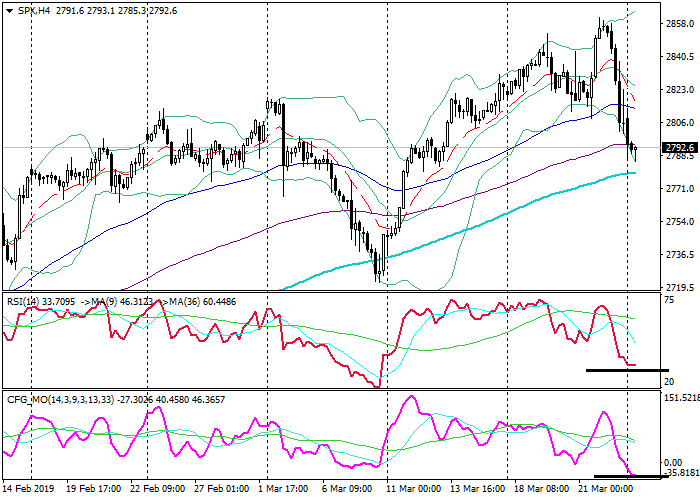Click the RSI 20 level label
Viewport: 700px width, 500px height.
(670, 381)
